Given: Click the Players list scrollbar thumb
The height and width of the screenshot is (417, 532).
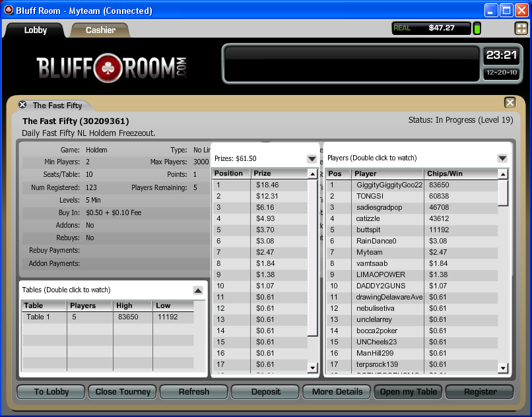Looking at the screenshot, I should [503, 193].
